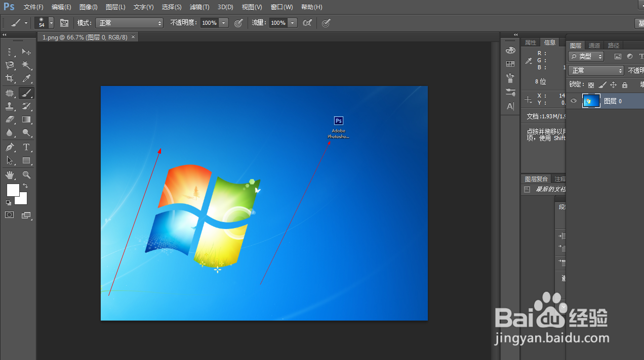Select the Clone Stamp tool
Image resolution: width=644 pixels, height=360 pixels.
click(x=10, y=106)
